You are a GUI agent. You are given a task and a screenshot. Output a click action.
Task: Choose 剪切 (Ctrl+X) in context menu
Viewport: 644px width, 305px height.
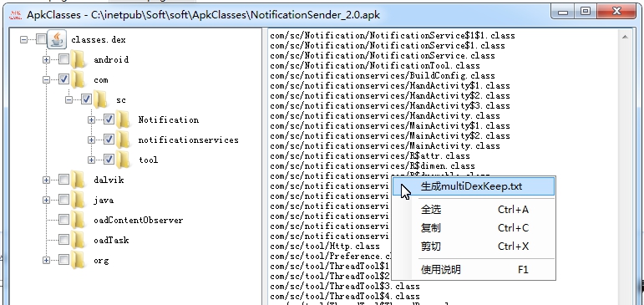click(473, 247)
